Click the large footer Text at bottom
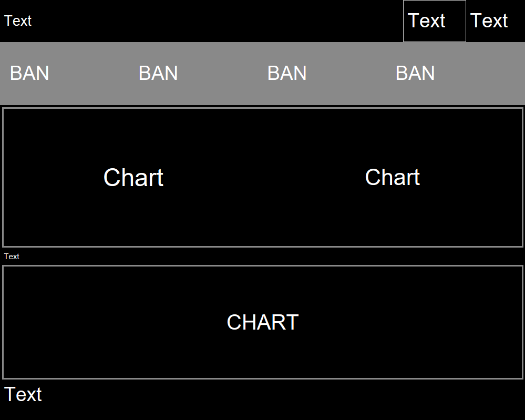 (x=23, y=394)
